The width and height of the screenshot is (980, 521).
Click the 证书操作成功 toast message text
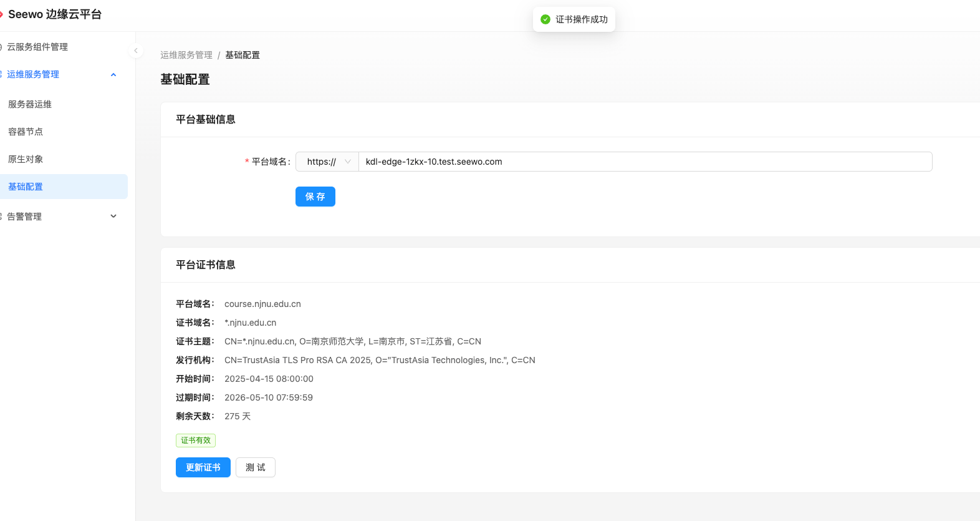click(582, 19)
